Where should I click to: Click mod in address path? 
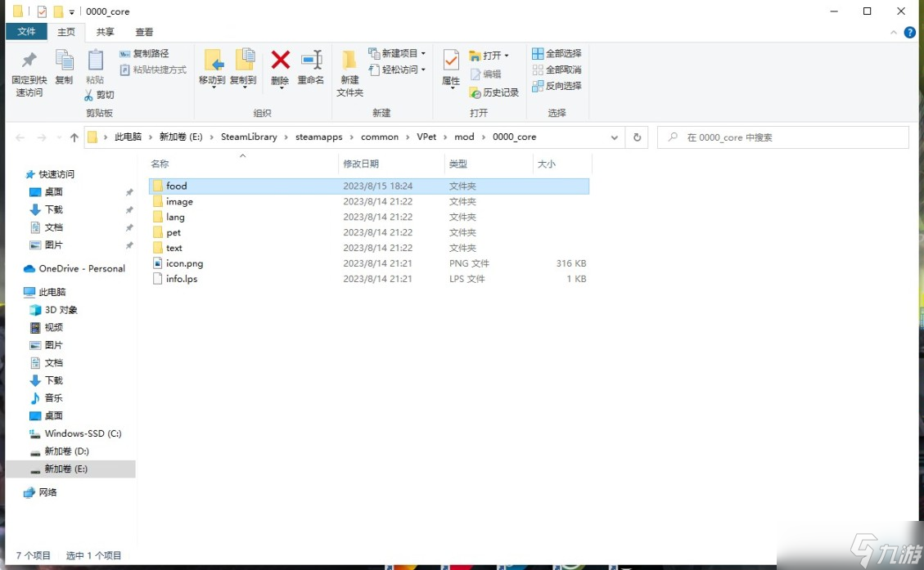(x=464, y=137)
